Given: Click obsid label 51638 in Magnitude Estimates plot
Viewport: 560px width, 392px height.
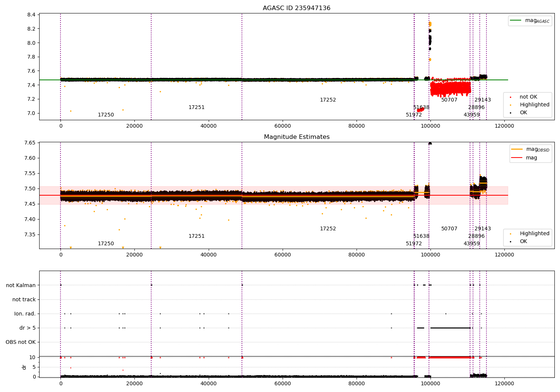Looking at the screenshot, I should 421,236.
